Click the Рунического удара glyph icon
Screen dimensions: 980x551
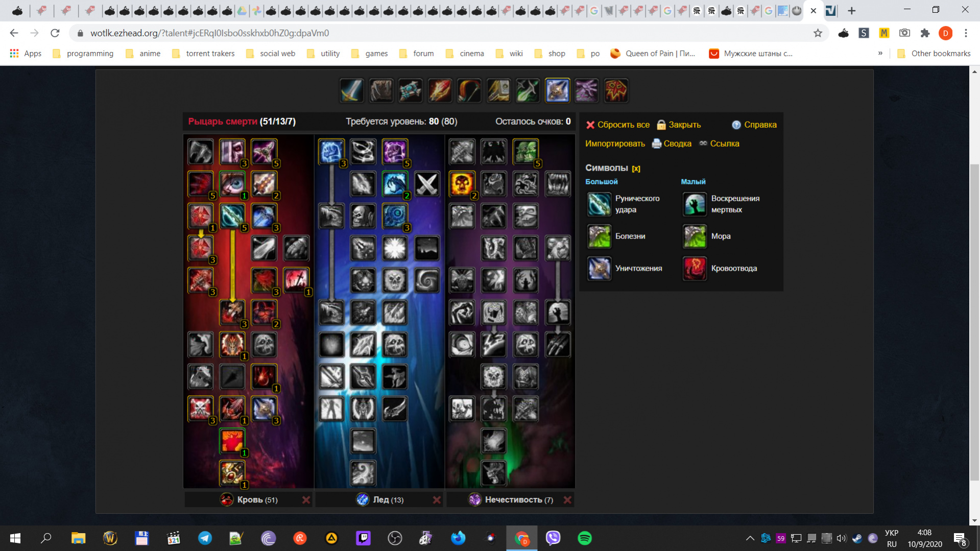click(x=599, y=204)
